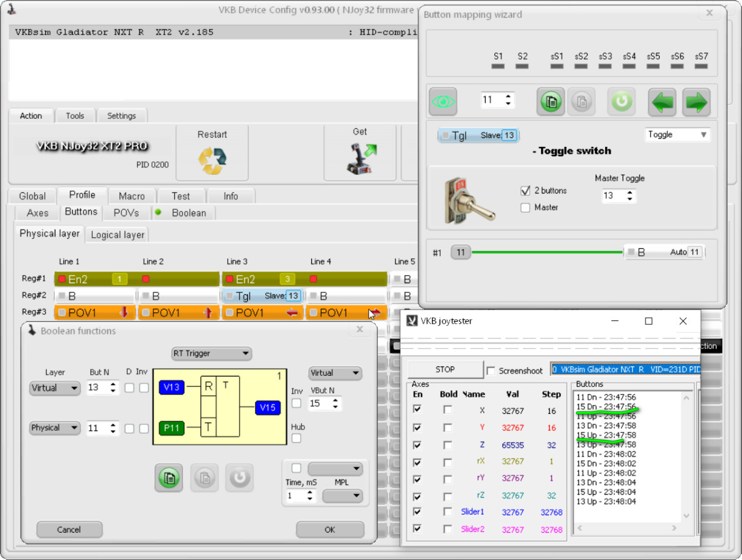Click the green copy button in the mapping wizard

[x=550, y=101]
